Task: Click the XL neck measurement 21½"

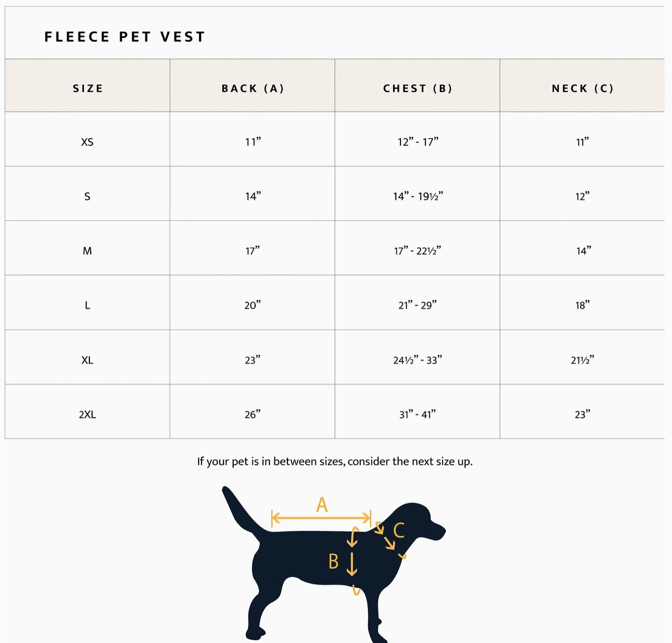Action: coord(582,360)
